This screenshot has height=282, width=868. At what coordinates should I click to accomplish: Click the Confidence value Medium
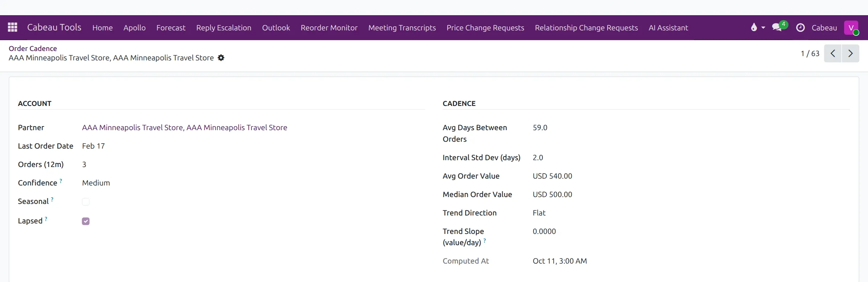[96, 183]
